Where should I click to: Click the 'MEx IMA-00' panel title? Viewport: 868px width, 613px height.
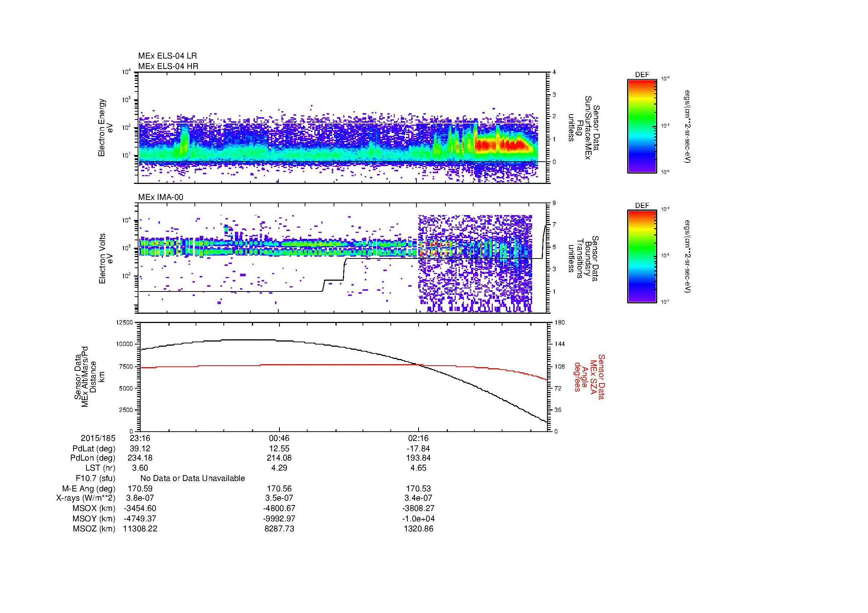161,197
